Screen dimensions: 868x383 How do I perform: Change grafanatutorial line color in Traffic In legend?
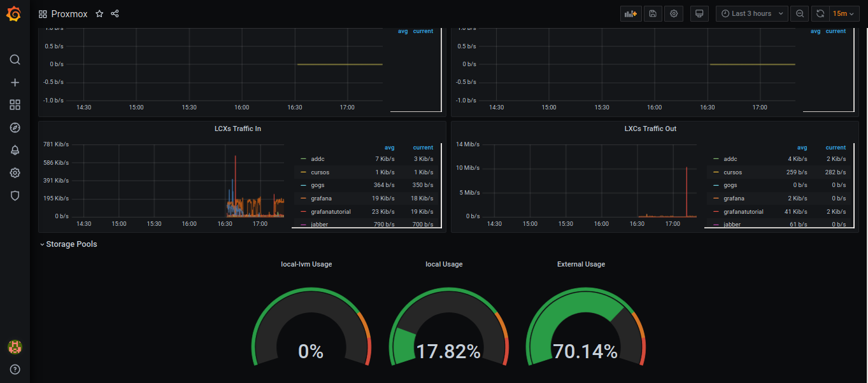[x=303, y=212]
